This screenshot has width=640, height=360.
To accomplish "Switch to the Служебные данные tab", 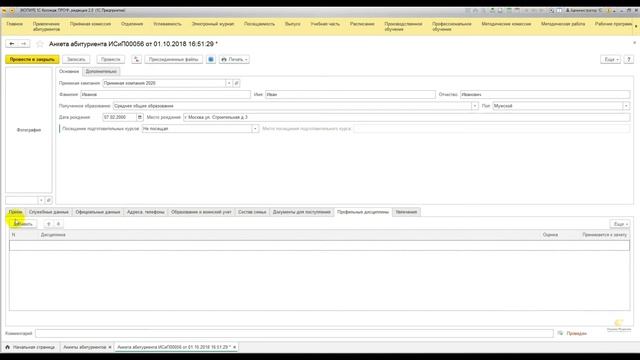I will (49, 212).
